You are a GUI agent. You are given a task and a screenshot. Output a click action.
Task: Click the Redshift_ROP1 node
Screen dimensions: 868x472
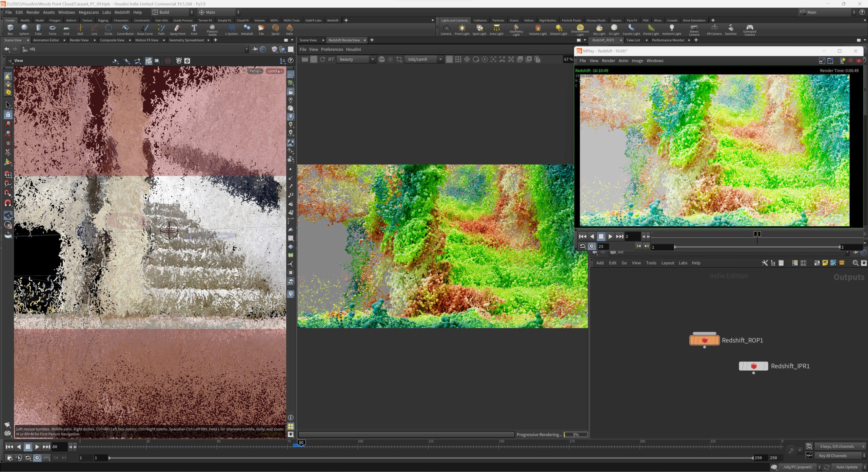[704, 340]
